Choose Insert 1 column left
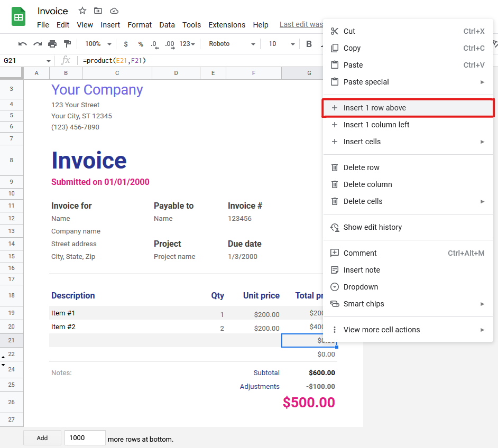 click(x=408, y=125)
